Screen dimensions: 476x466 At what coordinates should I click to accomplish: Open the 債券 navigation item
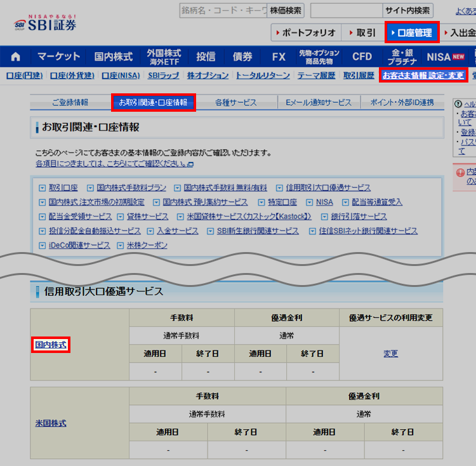(242, 57)
